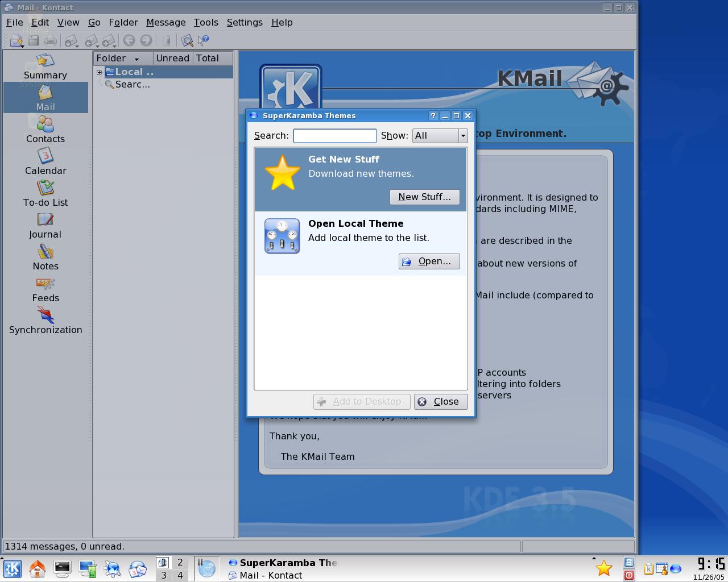This screenshot has height=582, width=728.
Task: Open the Synchronization component
Action: pyautogui.click(x=45, y=321)
